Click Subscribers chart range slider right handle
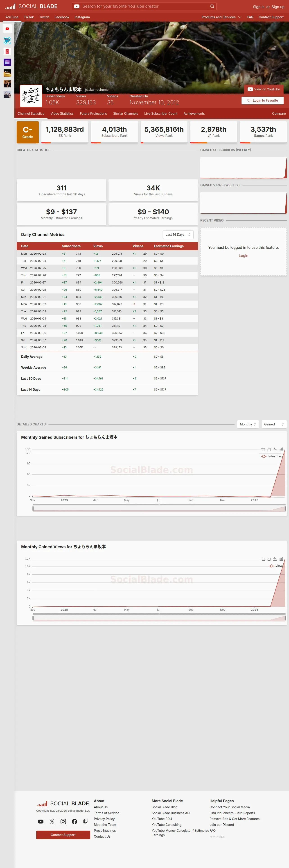 pyautogui.click(x=285, y=508)
